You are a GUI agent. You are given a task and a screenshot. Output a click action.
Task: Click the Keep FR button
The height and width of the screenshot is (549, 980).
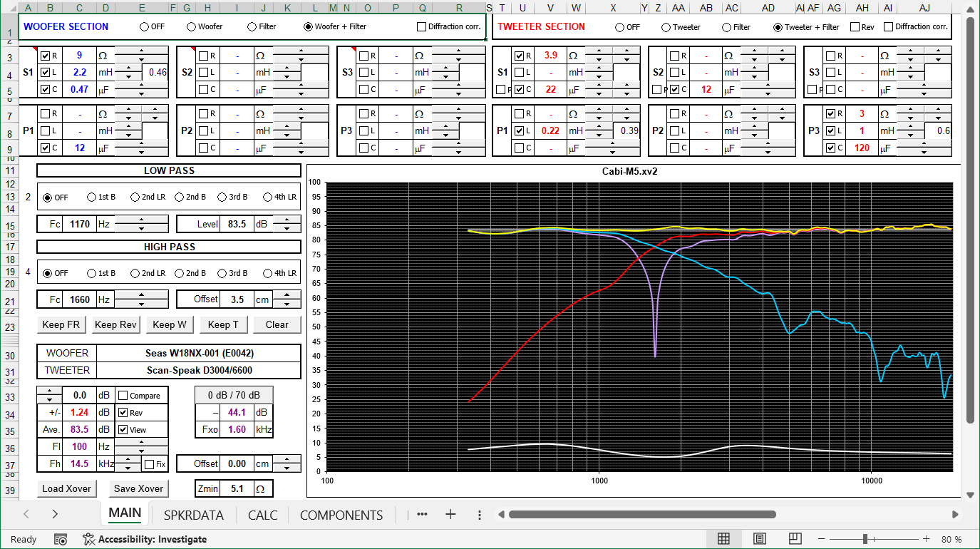(61, 324)
